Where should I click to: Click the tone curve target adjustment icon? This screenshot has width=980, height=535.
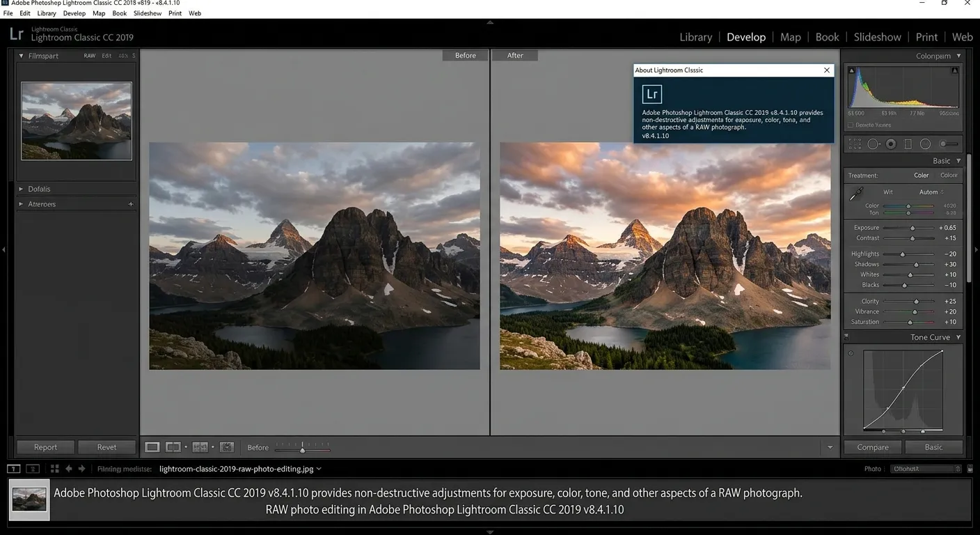pos(851,354)
